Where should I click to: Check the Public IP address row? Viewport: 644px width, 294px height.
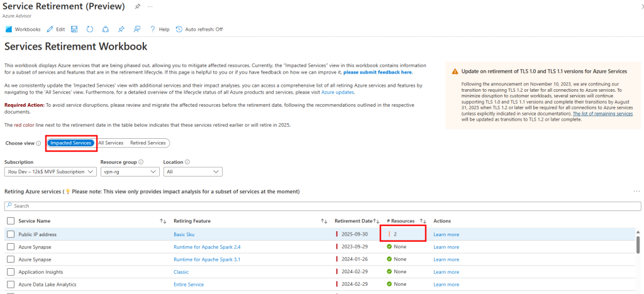pos(11,234)
